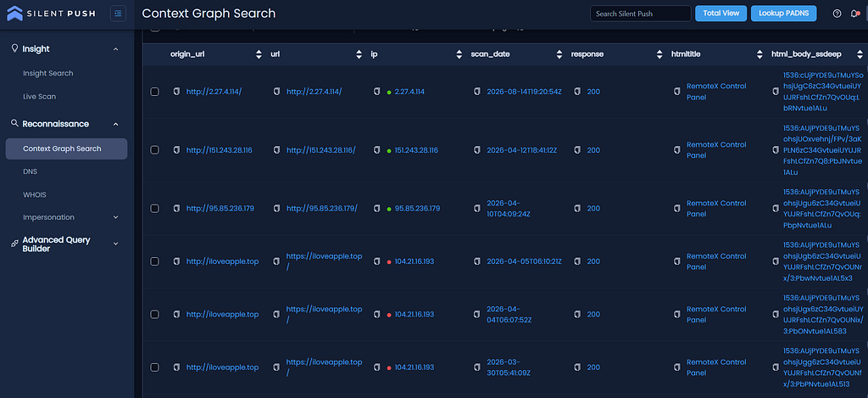The height and width of the screenshot is (398, 868).
Task: Sort by the html_body_ssdeep column arrows
Action: pyautogui.click(x=860, y=54)
